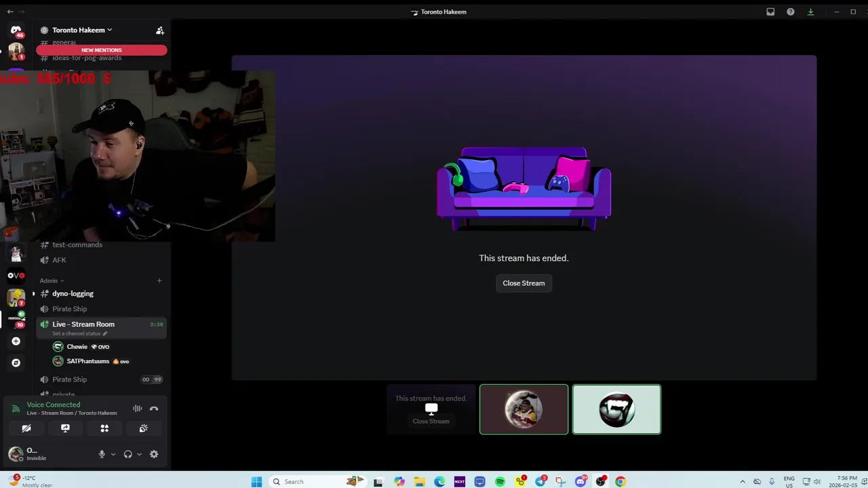Viewport: 868px width, 488px height.
Task: Open the soundboard button
Action: click(x=143, y=428)
